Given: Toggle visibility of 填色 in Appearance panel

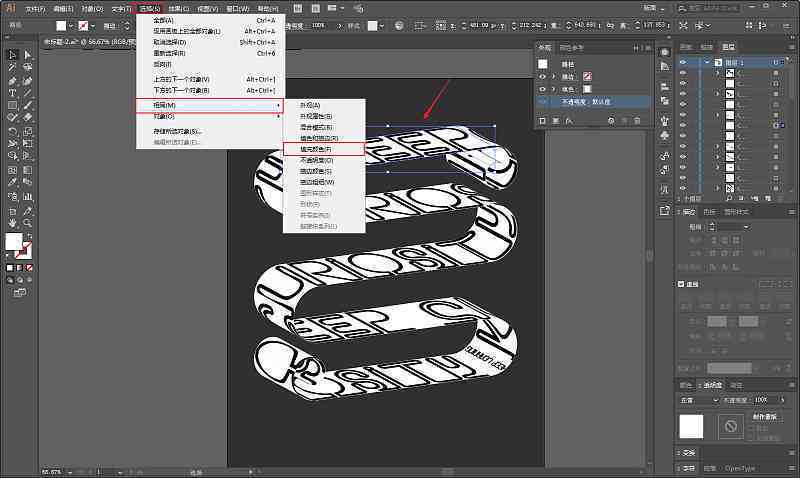Looking at the screenshot, I should pos(542,89).
